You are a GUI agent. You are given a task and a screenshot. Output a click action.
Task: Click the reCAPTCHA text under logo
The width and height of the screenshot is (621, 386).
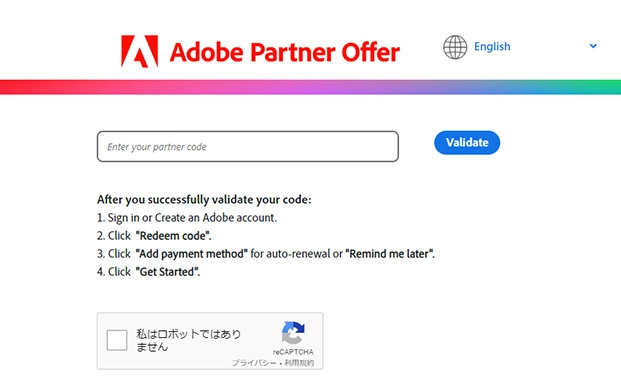point(293,352)
